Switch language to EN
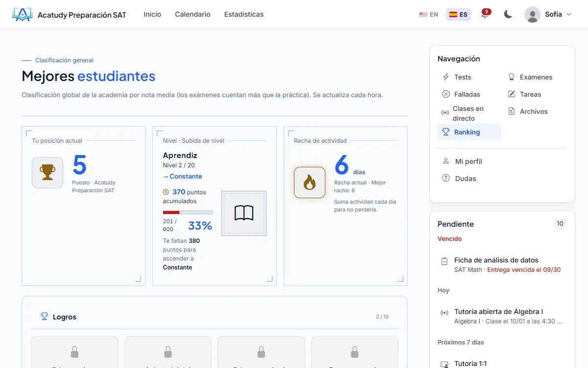The width and height of the screenshot is (588, 368). pos(429,15)
